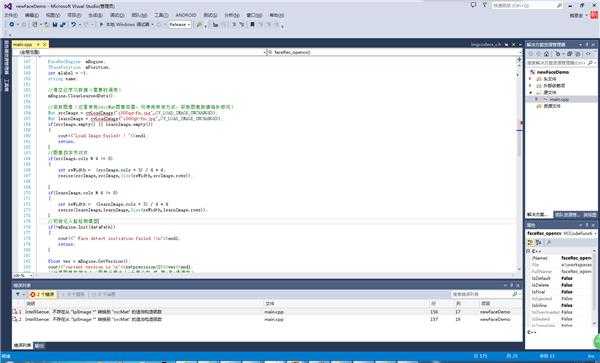Click the Start Debugging green play icon
This screenshot has height=363, width=600.
tap(101, 24)
